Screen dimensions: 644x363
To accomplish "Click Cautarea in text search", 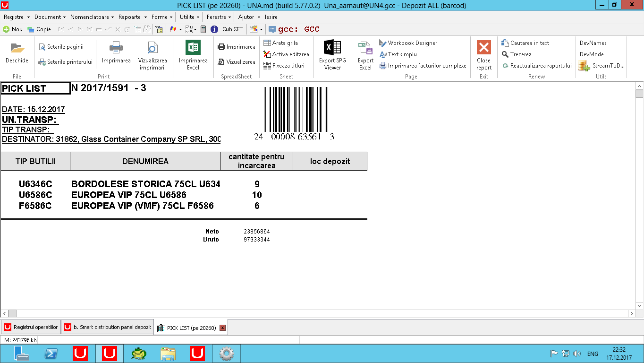I will pyautogui.click(x=525, y=43).
